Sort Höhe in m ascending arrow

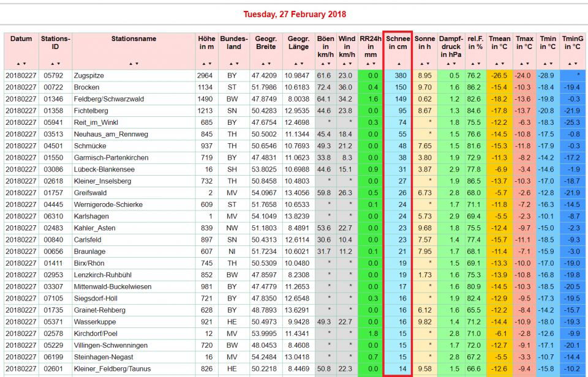[204, 64]
